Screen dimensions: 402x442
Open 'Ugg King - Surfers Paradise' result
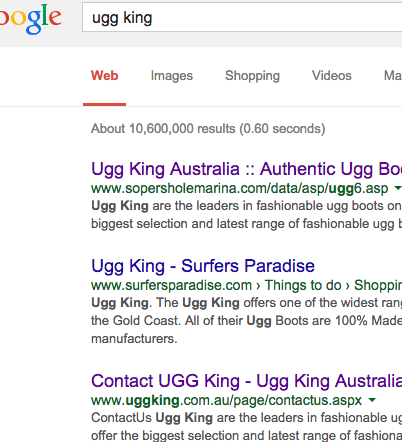(203, 266)
